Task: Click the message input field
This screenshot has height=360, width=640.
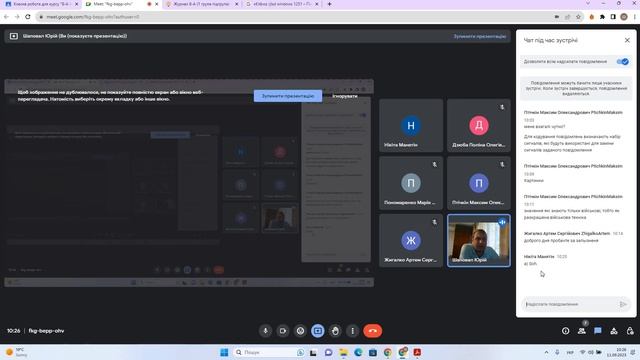Action: pos(570,304)
